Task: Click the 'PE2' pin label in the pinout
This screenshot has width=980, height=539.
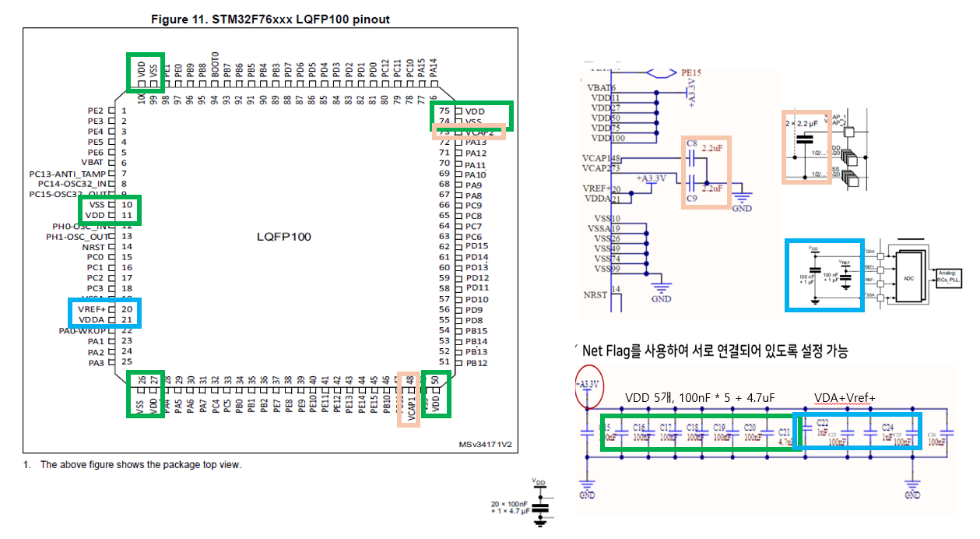Action: 96,111
